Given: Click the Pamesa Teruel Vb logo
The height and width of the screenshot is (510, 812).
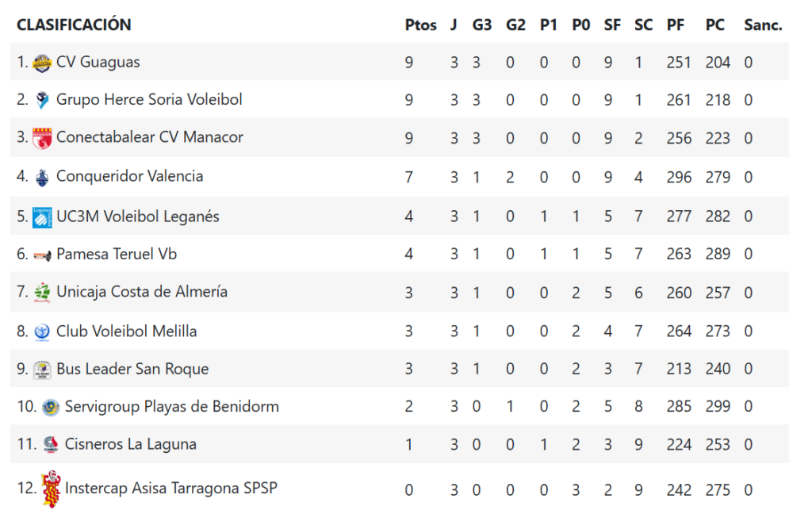Looking at the screenshot, I should tap(43, 255).
